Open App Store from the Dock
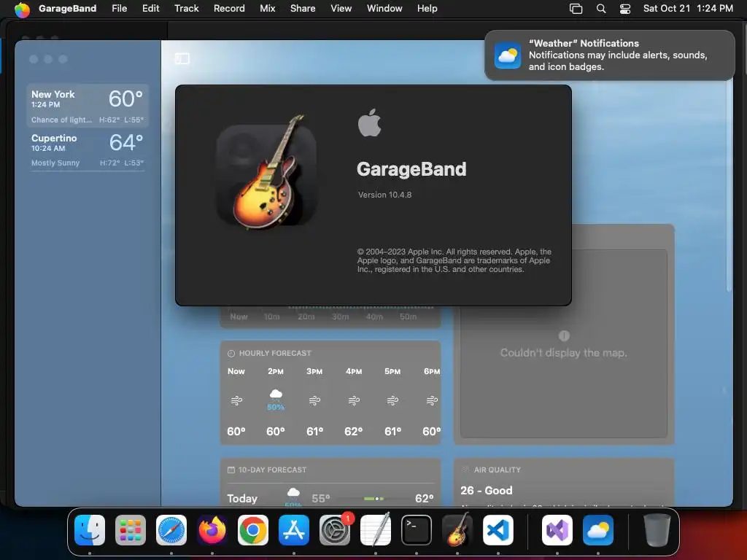 (294, 530)
